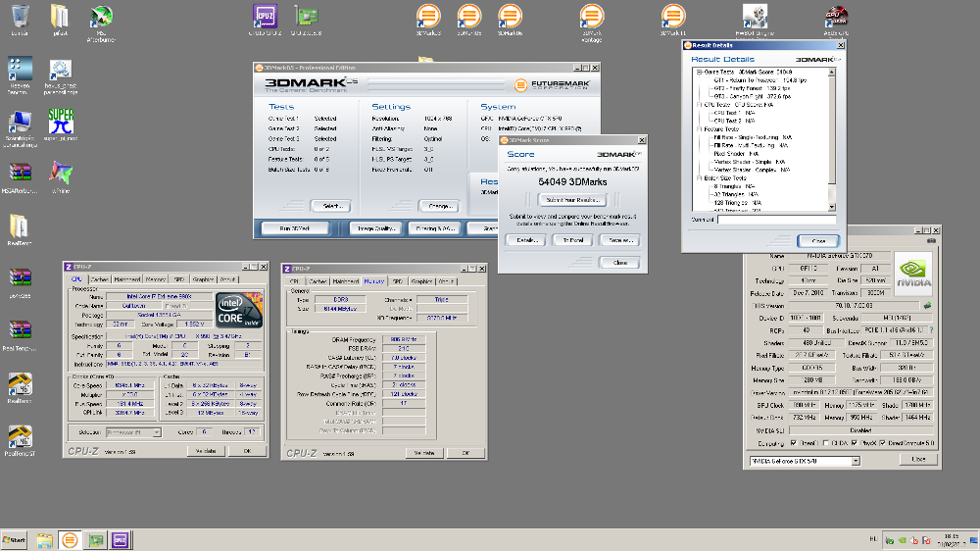980x551 pixels.
Task: Open Windows Explorer from the taskbar
Action: 44,540
